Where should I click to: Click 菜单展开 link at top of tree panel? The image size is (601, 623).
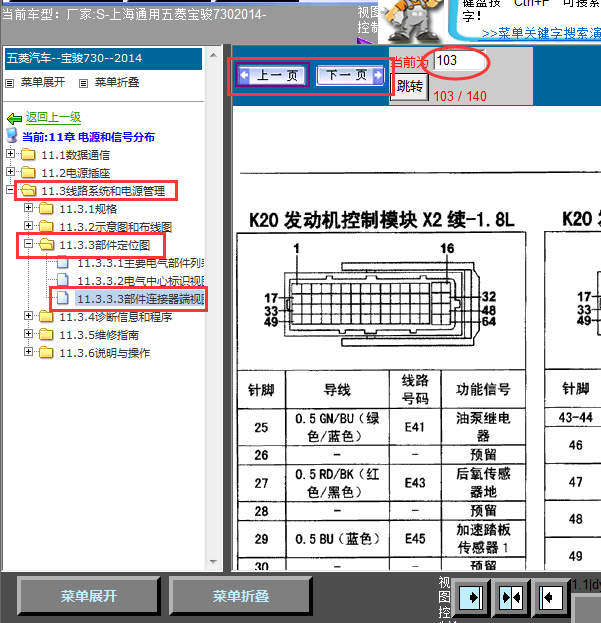43,82
